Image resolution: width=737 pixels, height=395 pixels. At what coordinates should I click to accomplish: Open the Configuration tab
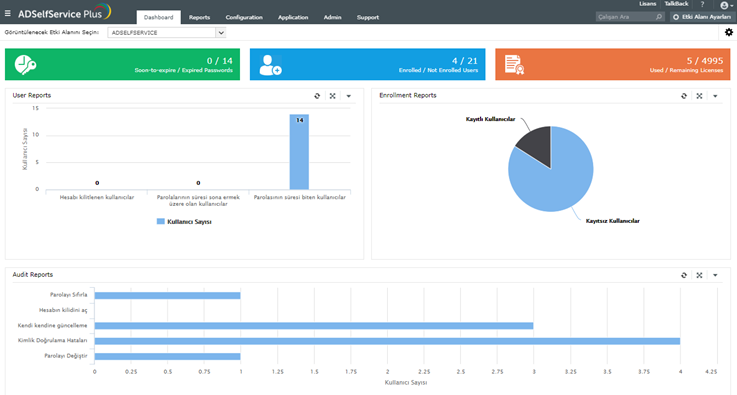(x=244, y=17)
